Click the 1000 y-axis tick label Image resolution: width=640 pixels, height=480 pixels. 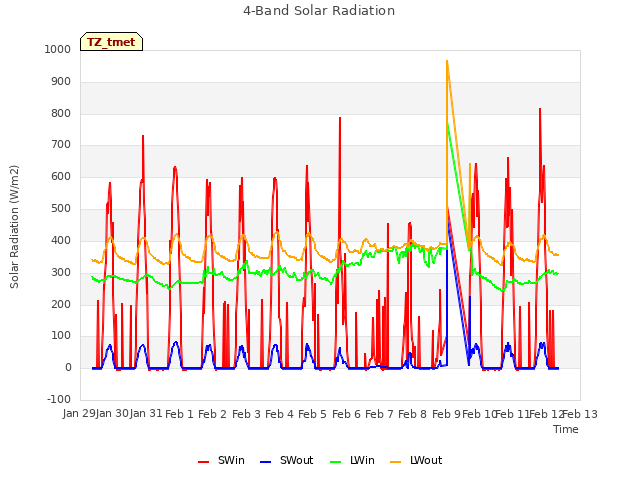tap(58, 49)
